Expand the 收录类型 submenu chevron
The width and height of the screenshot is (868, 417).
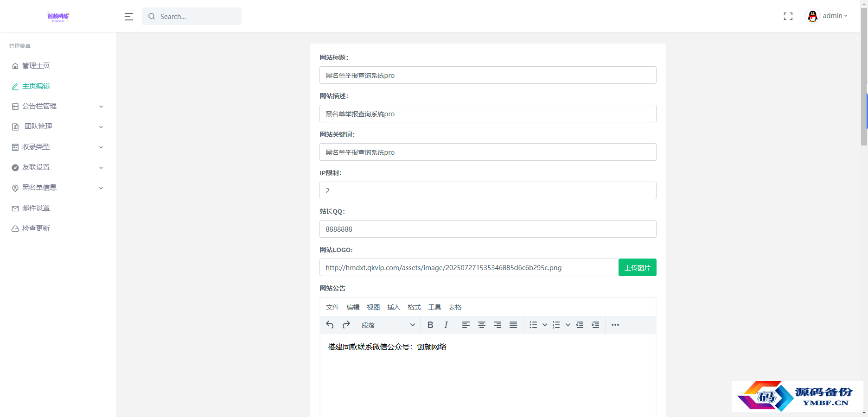coord(101,147)
